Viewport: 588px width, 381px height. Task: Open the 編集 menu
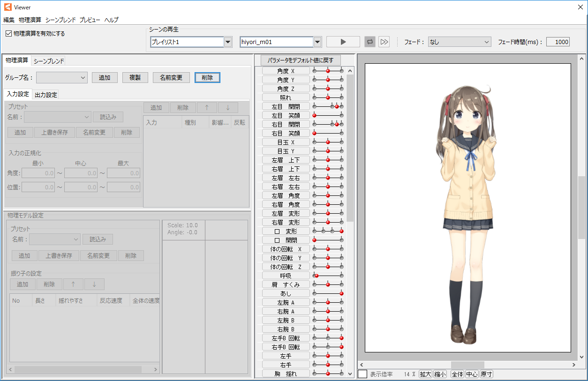click(9, 20)
